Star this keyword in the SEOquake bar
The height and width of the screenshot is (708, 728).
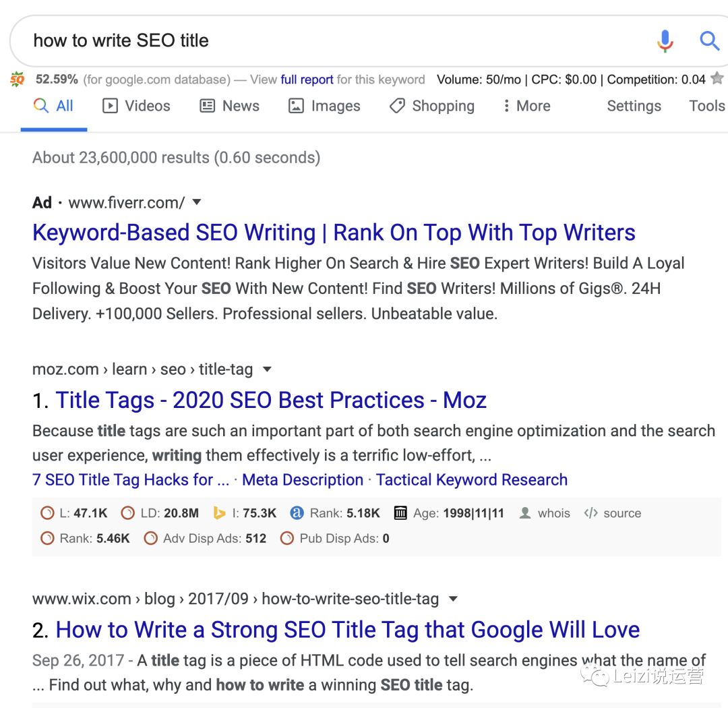[x=717, y=78]
